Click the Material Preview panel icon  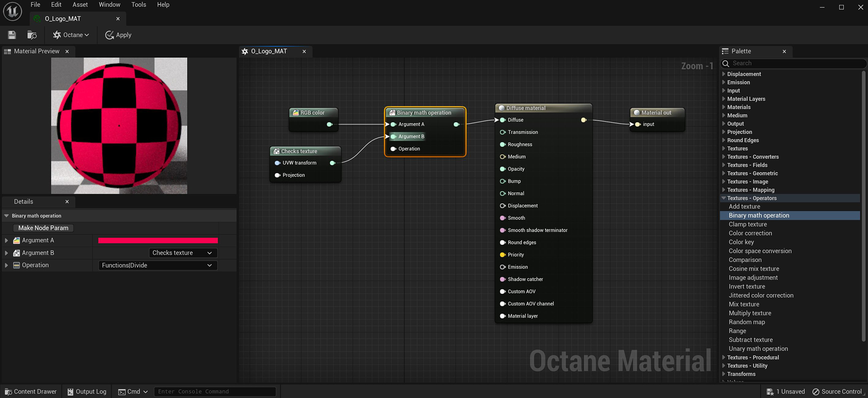click(x=7, y=51)
